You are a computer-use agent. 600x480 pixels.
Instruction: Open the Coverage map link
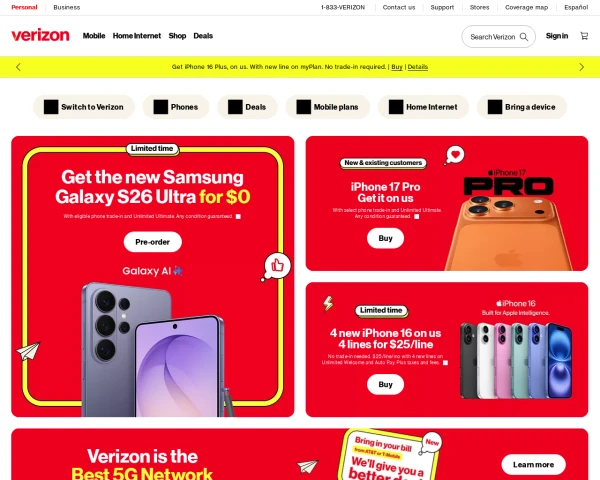click(x=526, y=7)
